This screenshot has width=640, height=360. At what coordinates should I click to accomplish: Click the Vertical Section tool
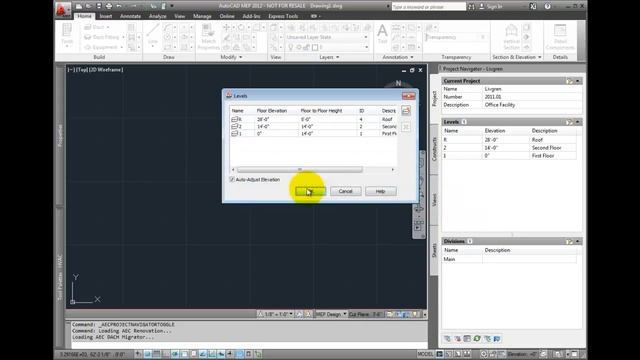point(511,37)
